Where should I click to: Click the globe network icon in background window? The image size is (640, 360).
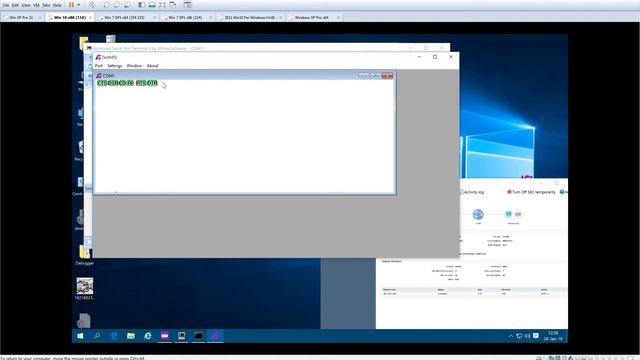[478, 214]
